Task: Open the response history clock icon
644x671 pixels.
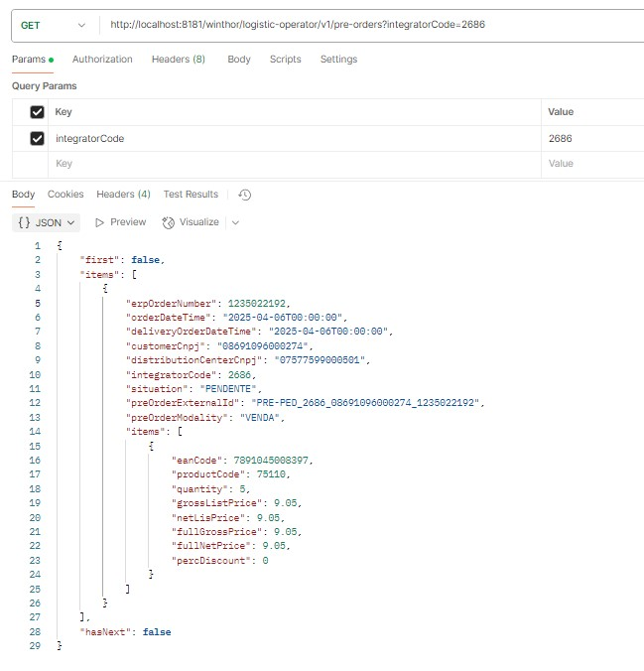Action: (x=245, y=195)
